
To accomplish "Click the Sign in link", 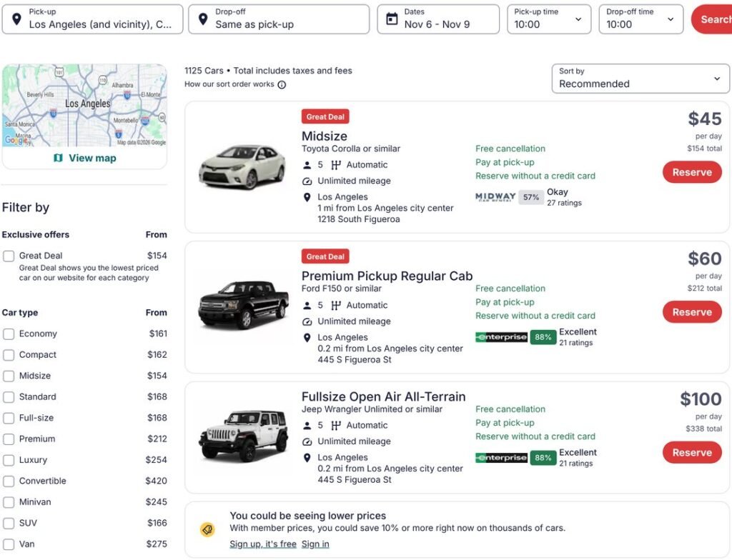I will tap(315, 544).
